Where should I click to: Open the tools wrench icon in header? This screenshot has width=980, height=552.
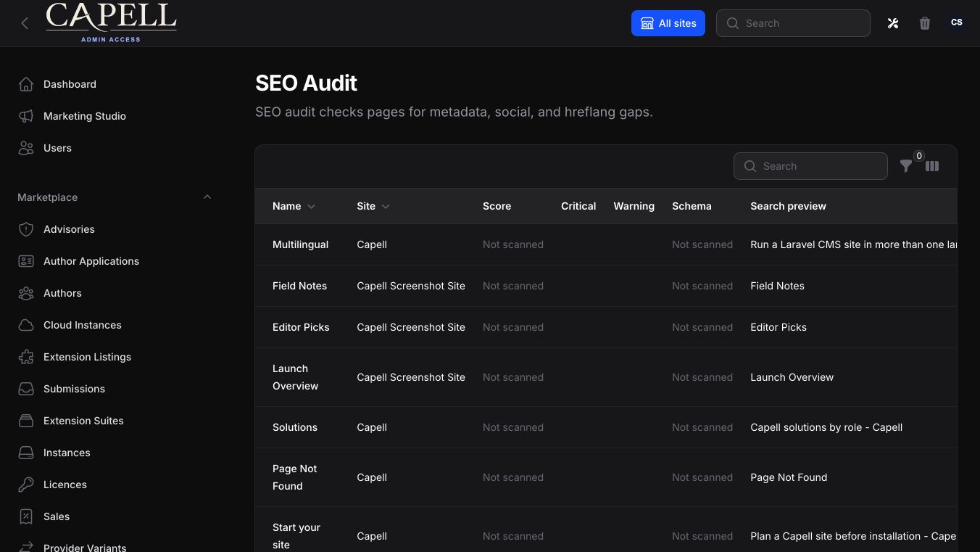tap(893, 23)
